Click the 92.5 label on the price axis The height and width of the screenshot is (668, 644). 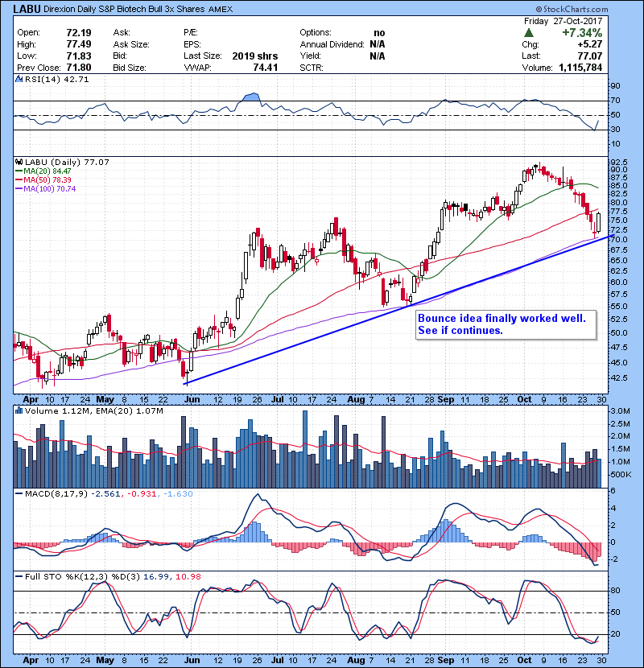[x=619, y=163]
